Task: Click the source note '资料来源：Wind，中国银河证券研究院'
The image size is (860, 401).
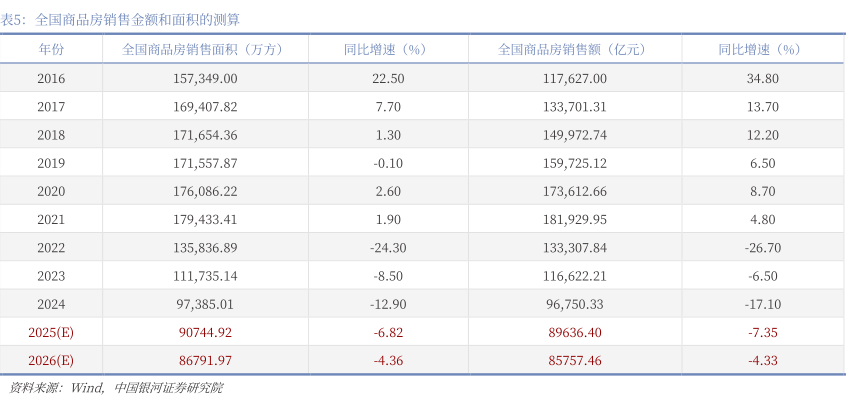Action: tap(115, 388)
